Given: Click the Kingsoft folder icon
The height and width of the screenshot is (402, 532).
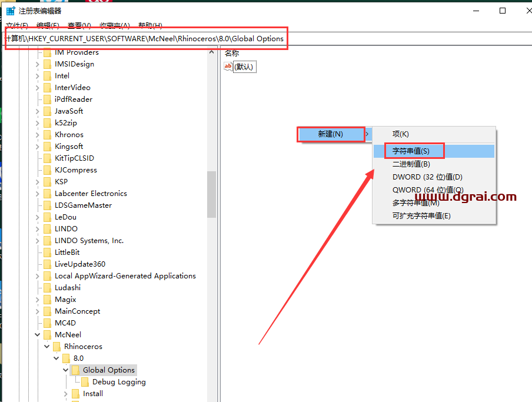Looking at the screenshot, I should tap(48, 147).
